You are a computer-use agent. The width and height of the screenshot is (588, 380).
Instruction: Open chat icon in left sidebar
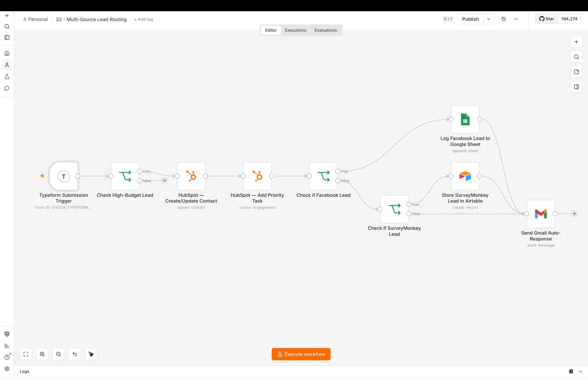[7, 88]
